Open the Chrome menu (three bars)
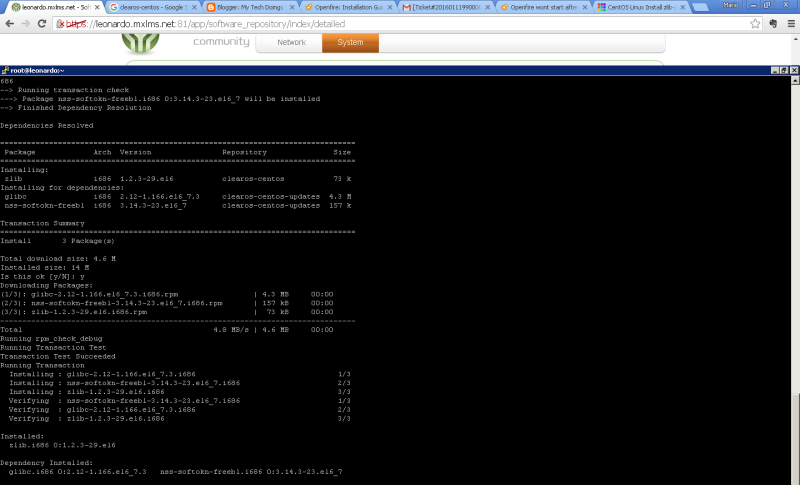800x485 pixels. coord(791,23)
